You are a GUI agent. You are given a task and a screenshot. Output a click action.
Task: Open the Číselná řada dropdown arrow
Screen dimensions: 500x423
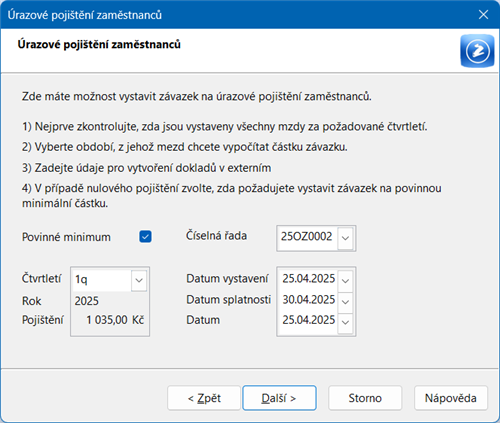coord(345,238)
